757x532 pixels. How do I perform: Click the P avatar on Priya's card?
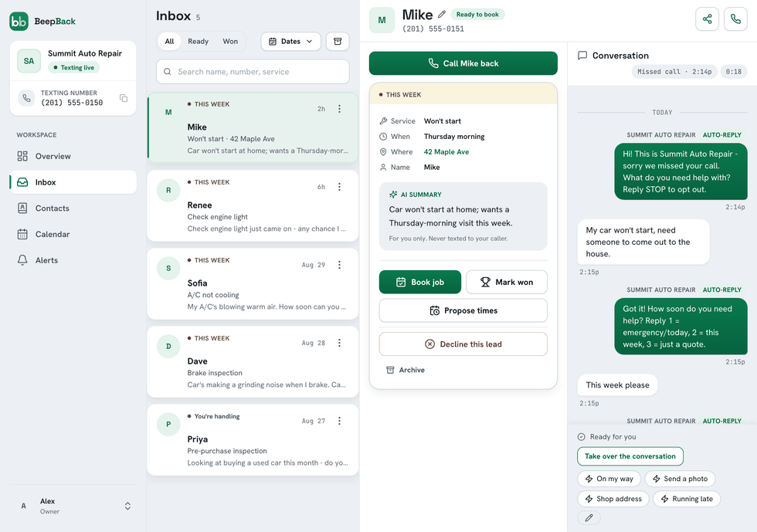pos(168,425)
